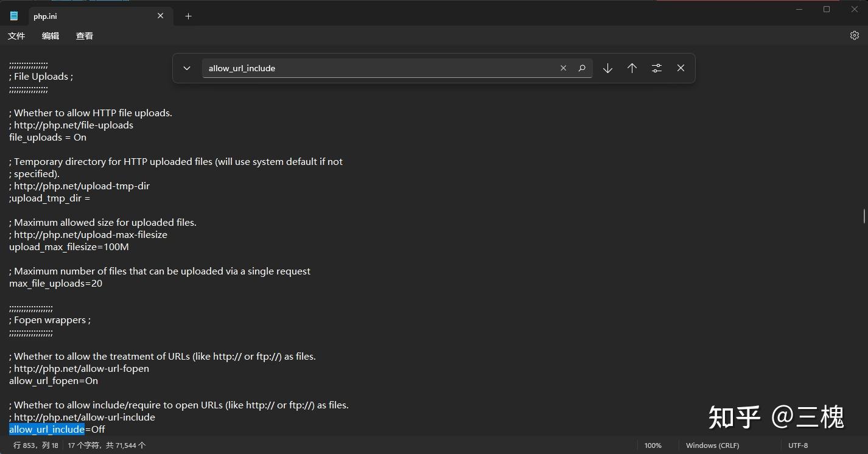
Task: Click UTF-8 encoding indicator
Action: 798,445
